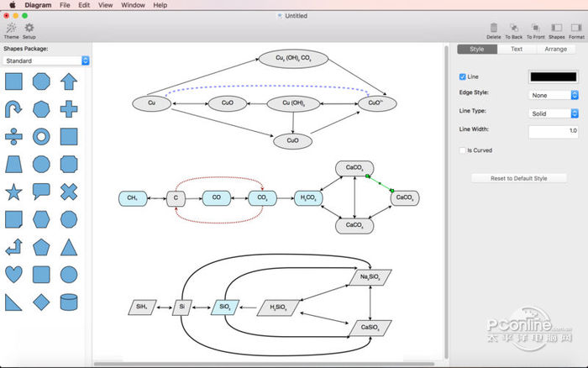Click the blue dashed curved connector

(x=267, y=87)
